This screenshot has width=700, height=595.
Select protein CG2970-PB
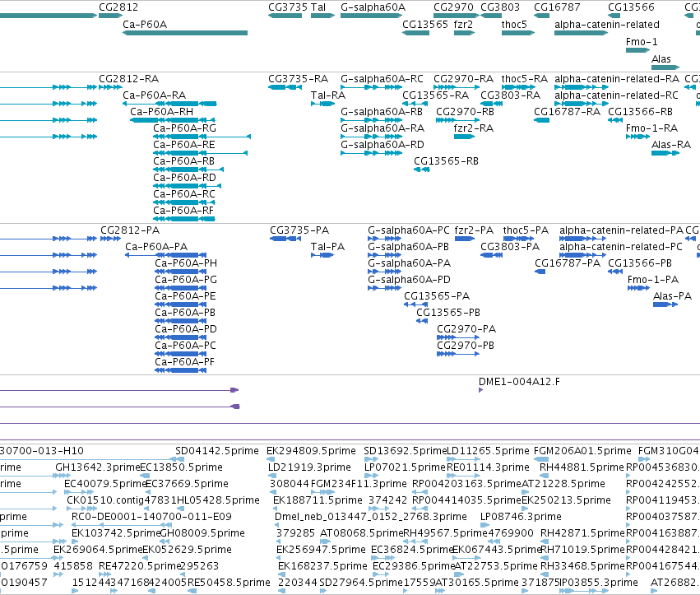(x=466, y=346)
